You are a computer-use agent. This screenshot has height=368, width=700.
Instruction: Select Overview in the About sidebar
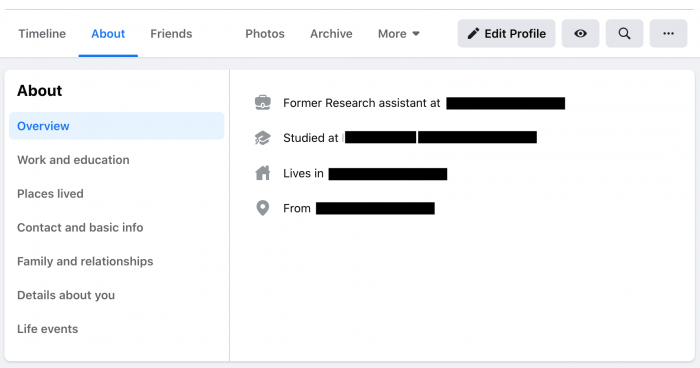(117, 126)
